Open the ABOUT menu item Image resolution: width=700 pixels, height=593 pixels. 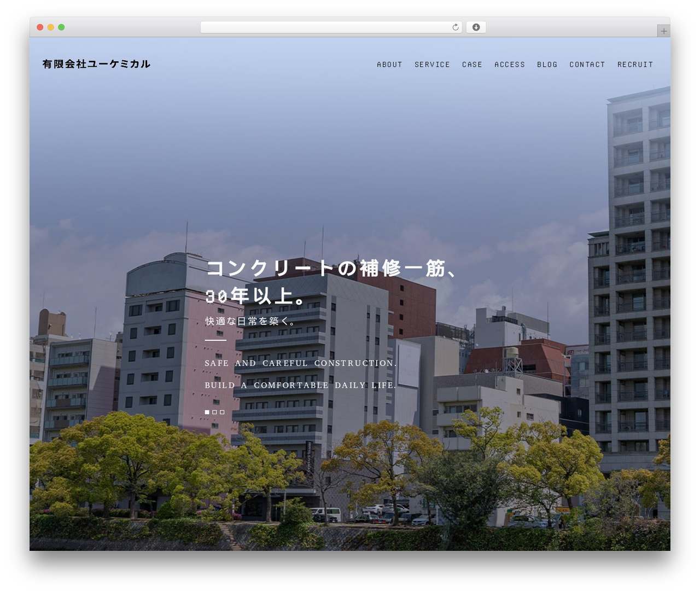pos(389,65)
